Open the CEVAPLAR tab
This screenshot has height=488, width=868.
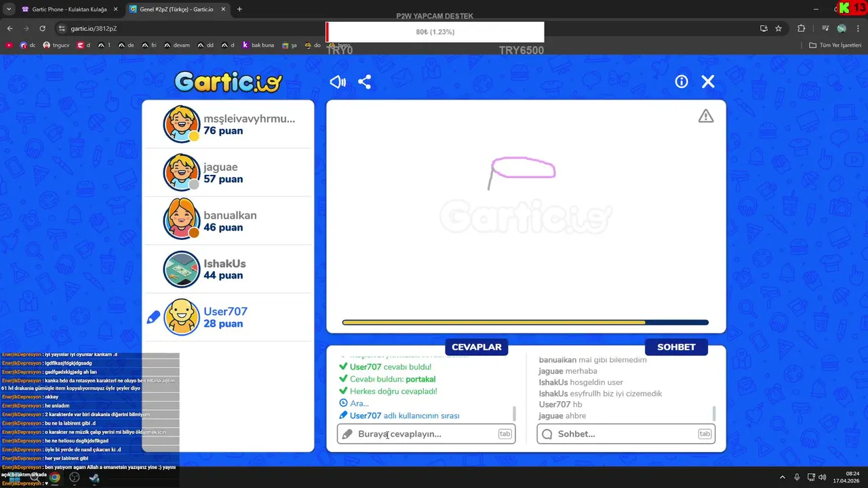pyautogui.click(x=477, y=347)
